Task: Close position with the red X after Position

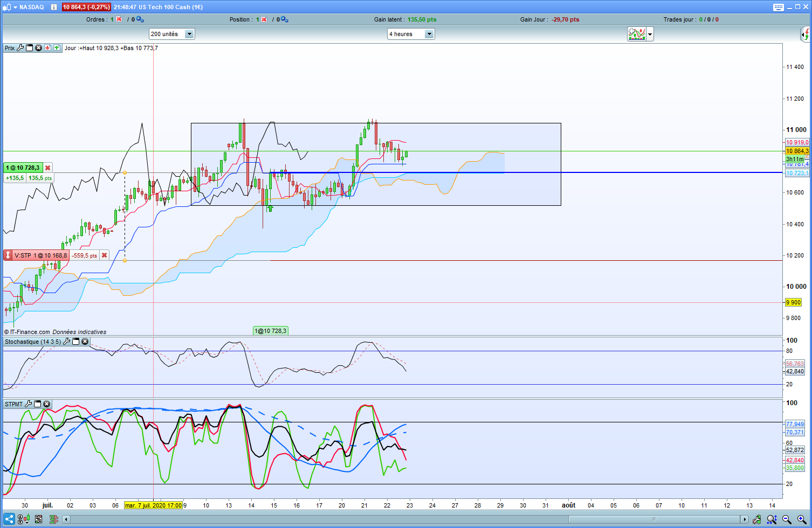Action: (264, 19)
